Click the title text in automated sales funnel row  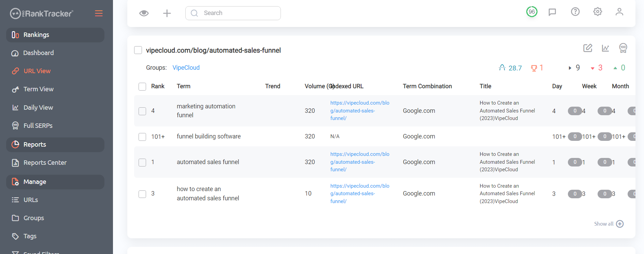click(x=507, y=162)
